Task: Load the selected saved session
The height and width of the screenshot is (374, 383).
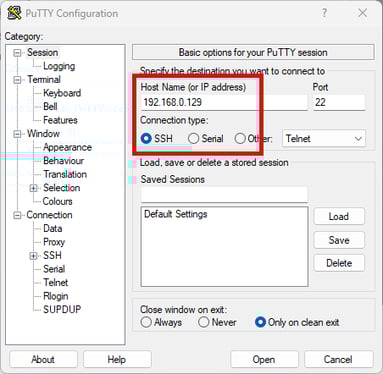Action: point(339,217)
